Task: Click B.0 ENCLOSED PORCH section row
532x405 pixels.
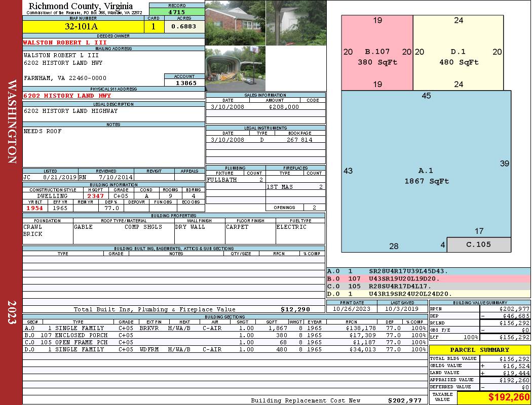Action: pyautogui.click(x=224, y=335)
